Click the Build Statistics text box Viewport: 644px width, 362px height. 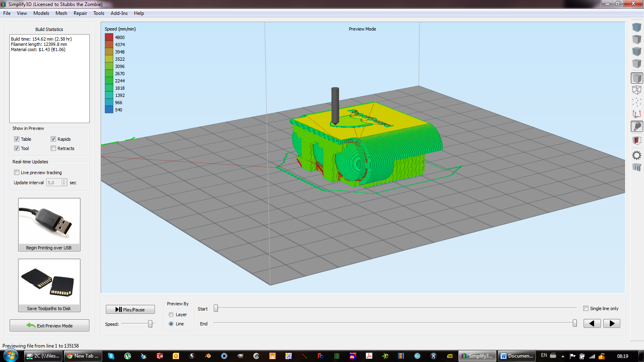click(x=50, y=78)
